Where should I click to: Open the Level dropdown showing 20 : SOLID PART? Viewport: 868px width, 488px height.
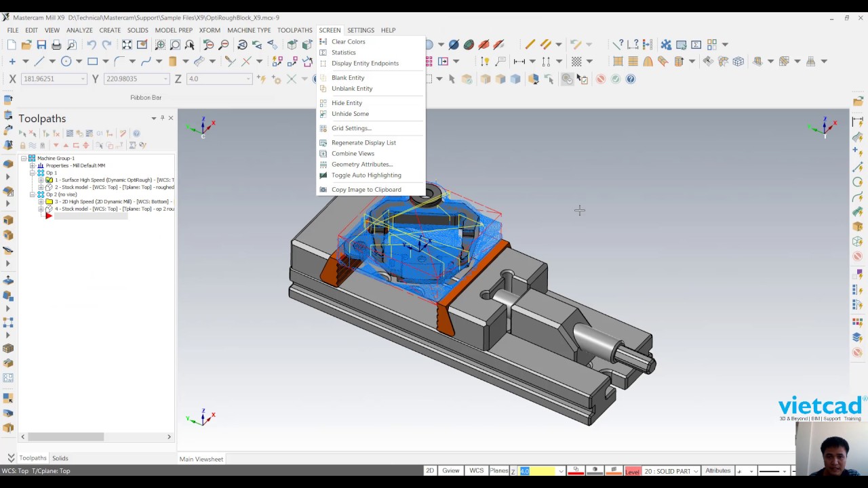click(696, 471)
